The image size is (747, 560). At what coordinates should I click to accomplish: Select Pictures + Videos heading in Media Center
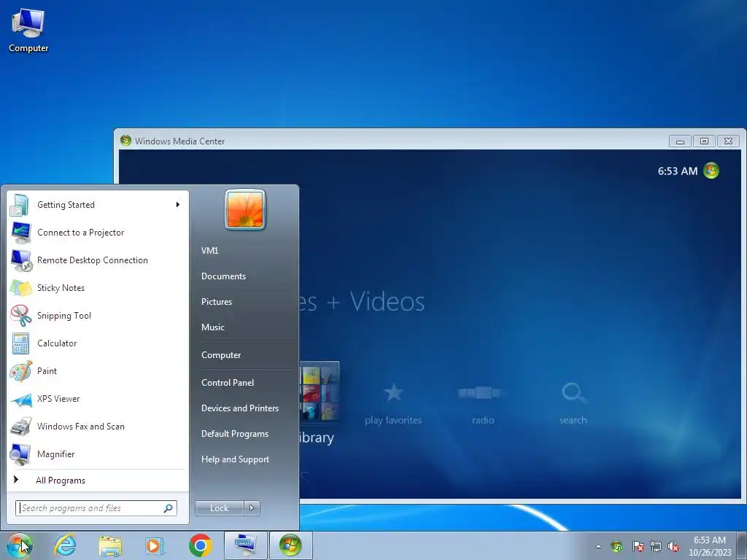[x=362, y=302]
